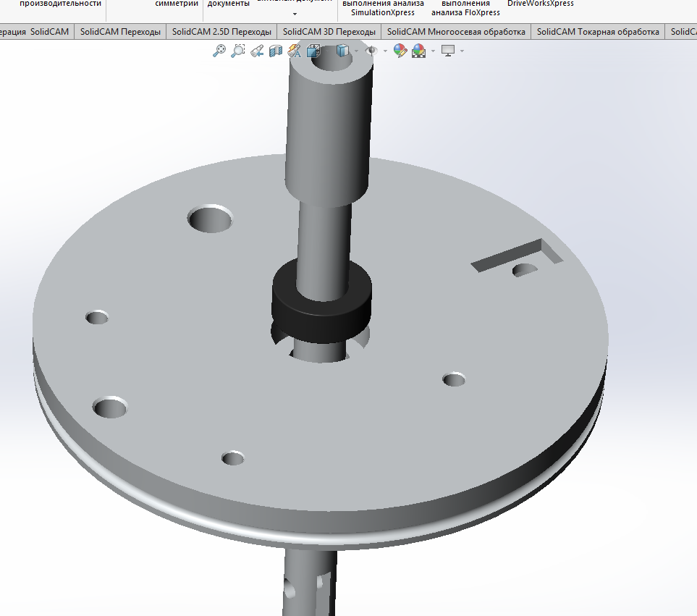Expand the View Settings dropdown arrow
Screen dimensions: 697x616
[462, 51]
